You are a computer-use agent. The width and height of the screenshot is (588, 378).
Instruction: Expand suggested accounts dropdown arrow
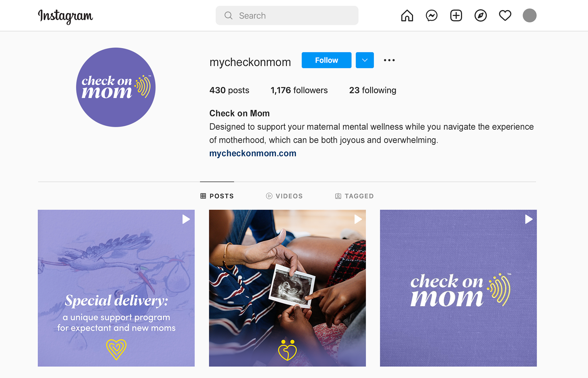(x=365, y=60)
